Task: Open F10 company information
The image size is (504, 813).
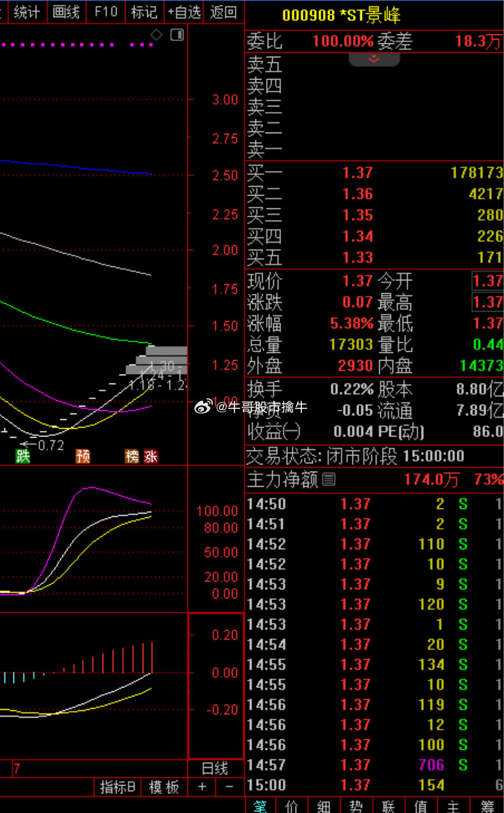Action: pyautogui.click(x=106, y=11)
